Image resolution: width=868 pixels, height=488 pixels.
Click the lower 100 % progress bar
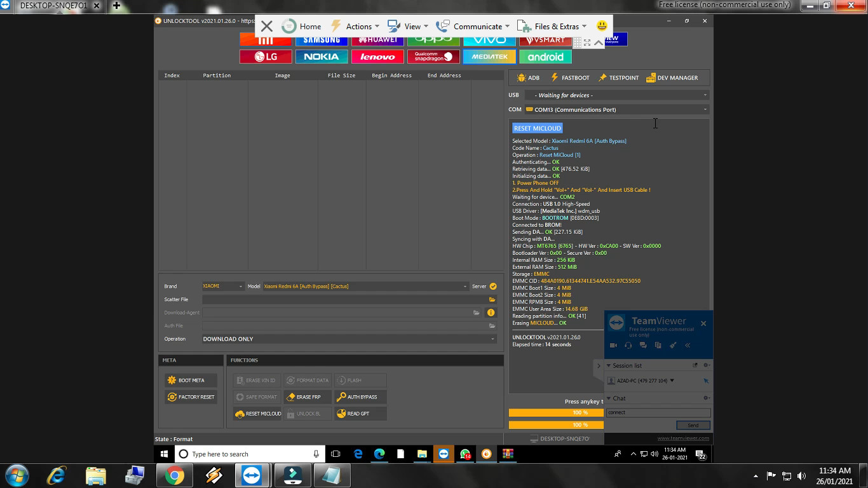556,424
